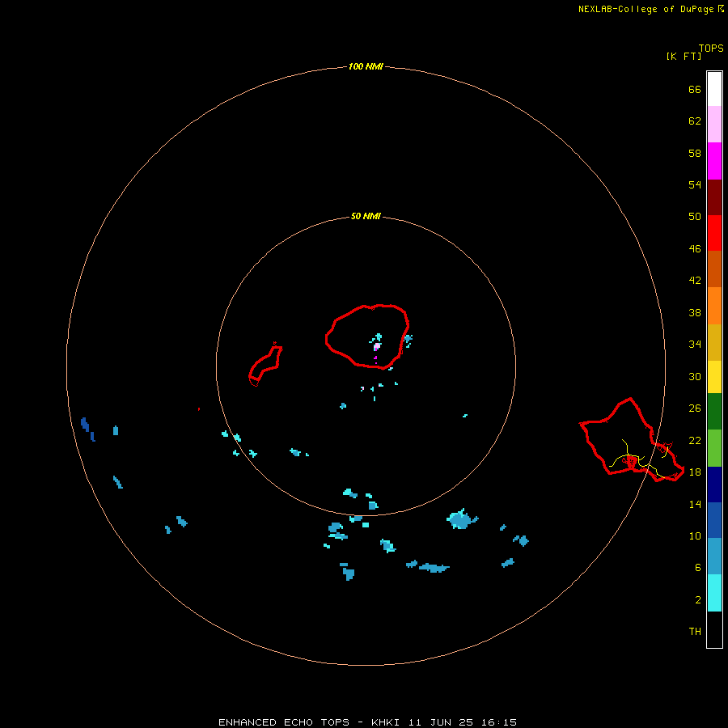Click the '50 NMI' range ring label
728x728 pixels.
[x=366, y=216]
